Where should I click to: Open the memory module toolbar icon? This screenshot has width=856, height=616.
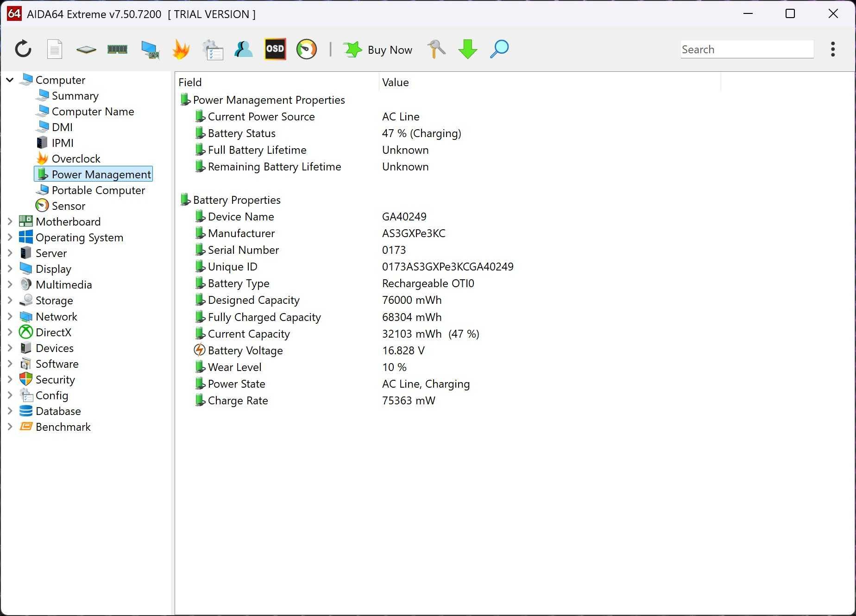pyautogui.click(x=117, y=49)
